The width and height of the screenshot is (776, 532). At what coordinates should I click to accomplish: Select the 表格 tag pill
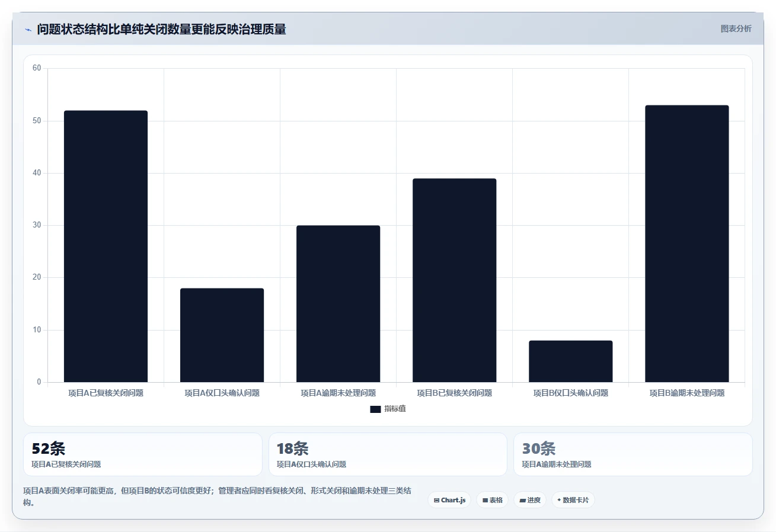tap(492, 500)
